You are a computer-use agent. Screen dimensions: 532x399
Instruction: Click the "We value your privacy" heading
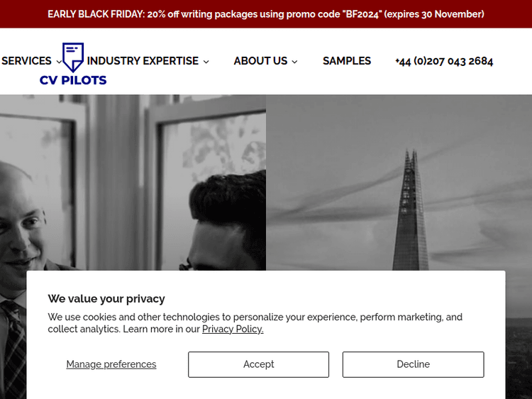(x=106, y=298)
